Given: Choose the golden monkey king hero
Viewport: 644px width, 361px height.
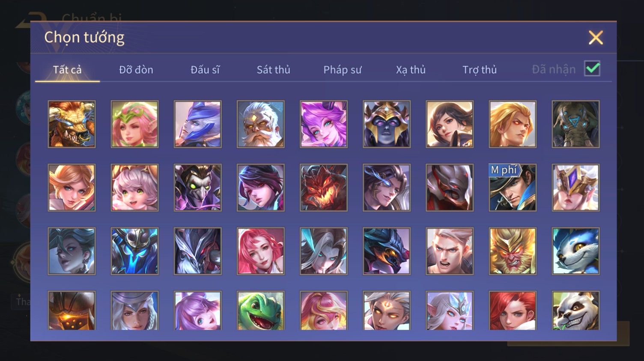Looking at the screenshot, I should pos(513,251).
